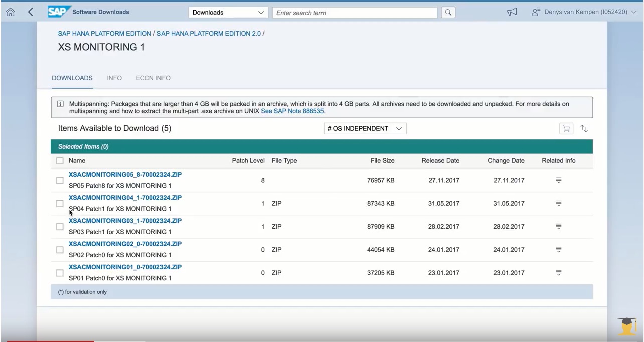Click the back arrow icon

(31, 12)
